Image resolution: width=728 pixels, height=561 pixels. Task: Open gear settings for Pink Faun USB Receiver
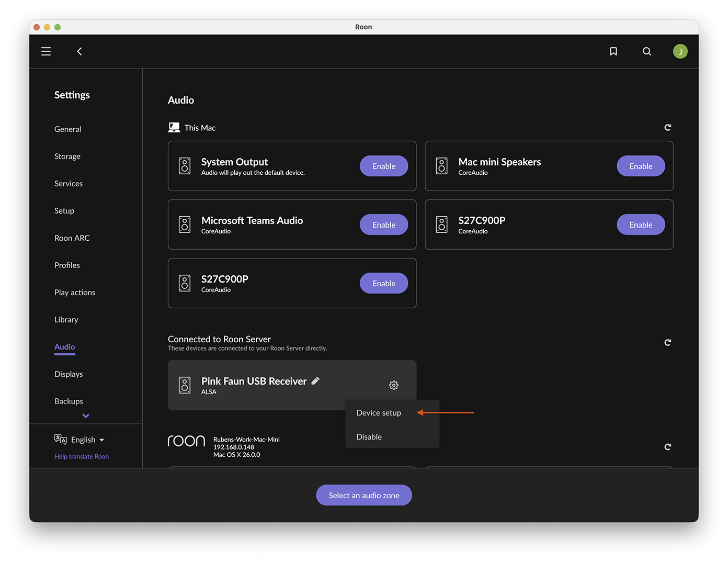[x=394, y=385]
